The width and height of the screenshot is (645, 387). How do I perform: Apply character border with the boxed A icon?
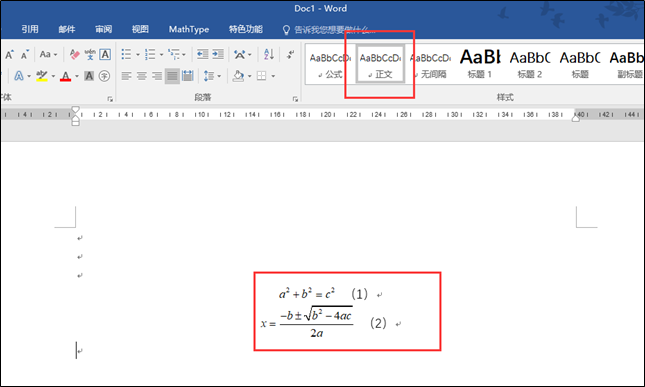click(x=105, y=54)
